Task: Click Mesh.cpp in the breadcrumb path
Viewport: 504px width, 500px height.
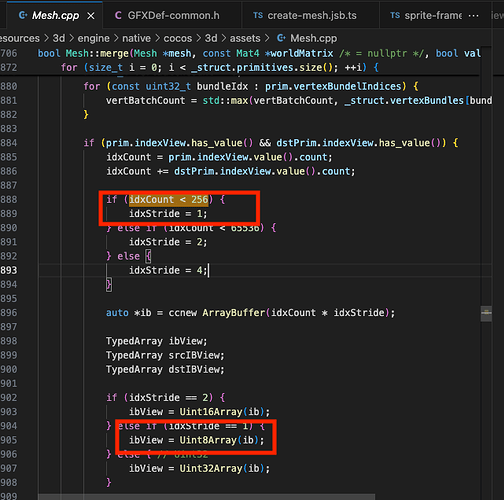Action: click(314, 38)
